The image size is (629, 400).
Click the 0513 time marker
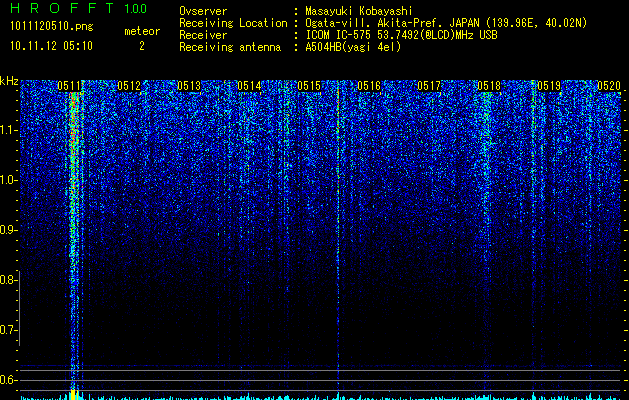[189, 86]
